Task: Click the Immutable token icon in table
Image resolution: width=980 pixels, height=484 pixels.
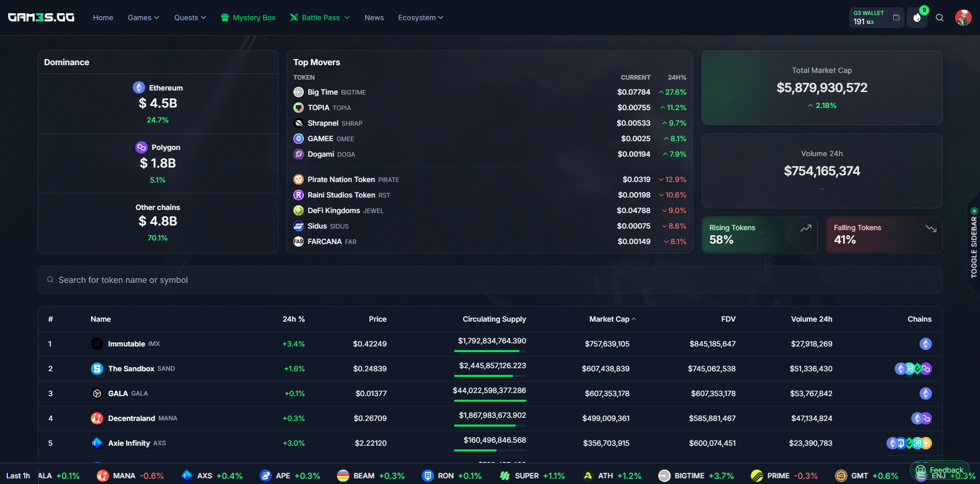Action: tap(97, 344)
